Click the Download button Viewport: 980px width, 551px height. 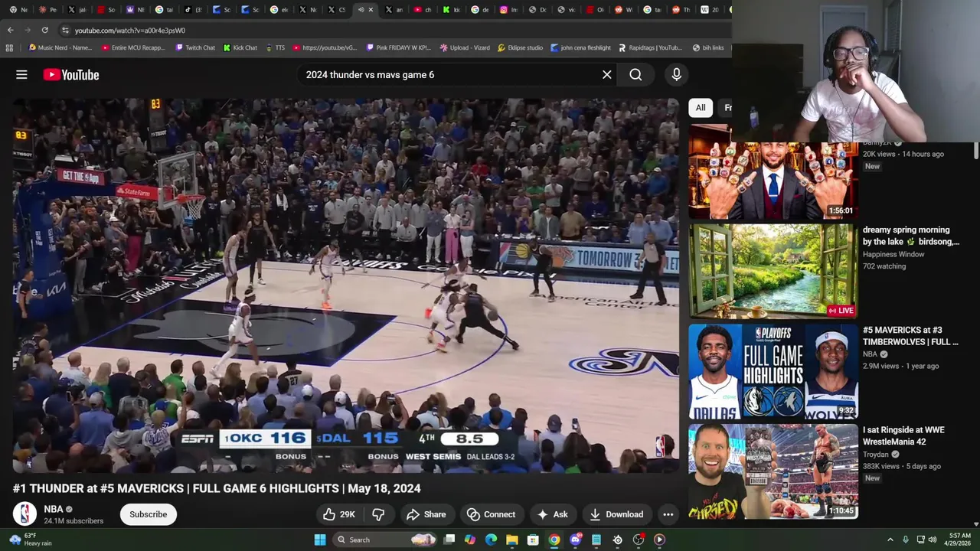click(616, 514)
